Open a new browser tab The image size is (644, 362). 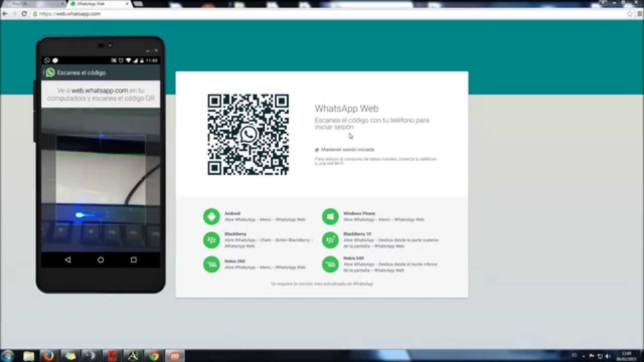[139, 4]
